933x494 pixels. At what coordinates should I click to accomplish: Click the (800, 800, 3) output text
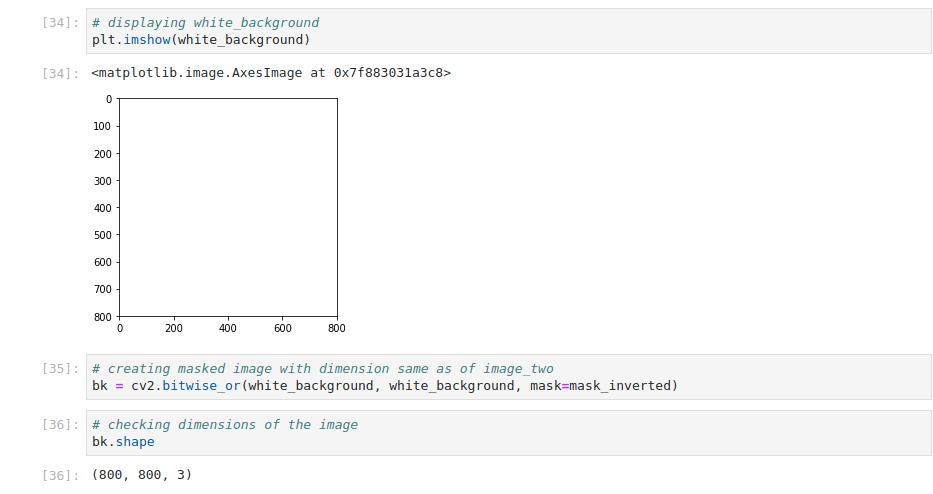(x=142, y=474)
